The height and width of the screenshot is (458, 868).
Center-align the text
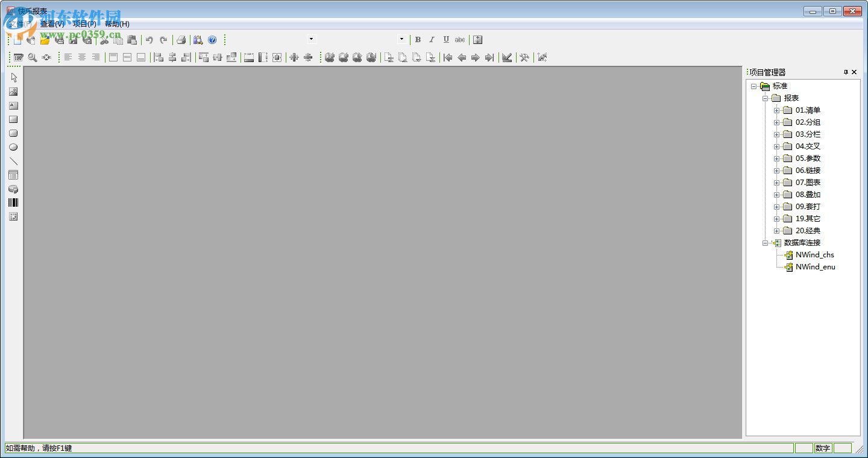[x=82, y=57]
